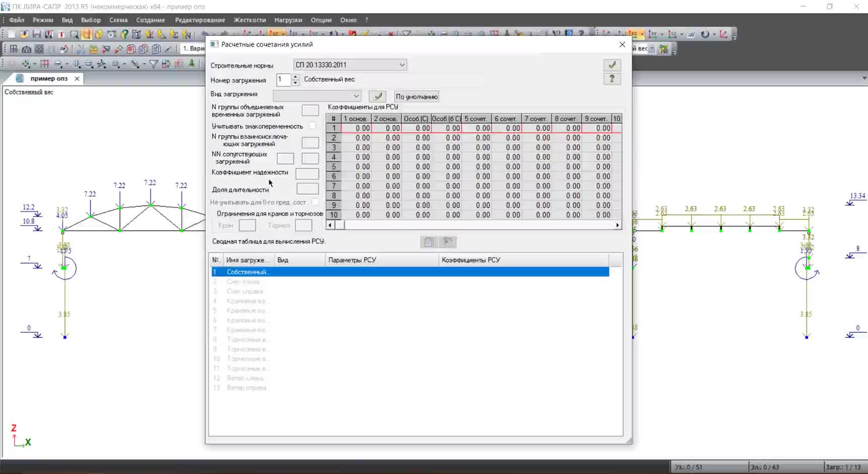Viewport: 868px width, 474px height.
Task: Select row 1 'Собственный...' in summary table
Action: 410,272
